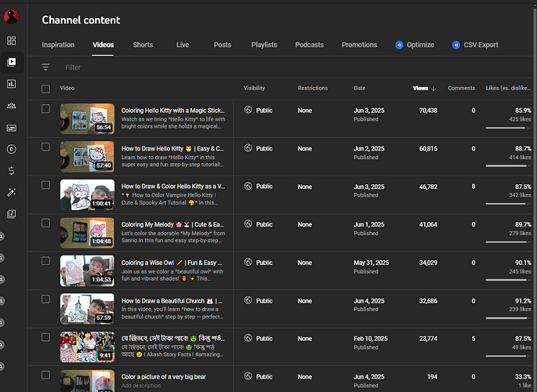Click the 8 comments count for Vampire Hello Kitty
Viewport: 537px width, 392px height.
point(474,187)
